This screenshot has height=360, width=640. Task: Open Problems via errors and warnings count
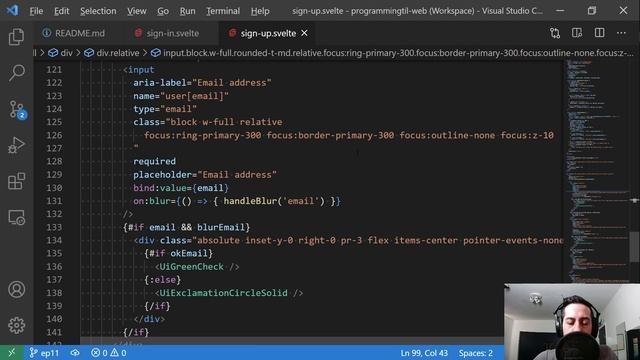pos(109,353)
